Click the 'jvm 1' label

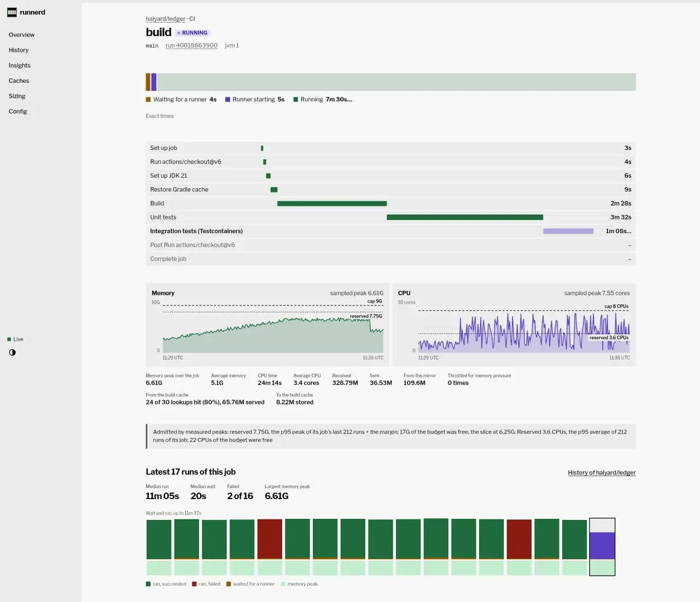pos(232,45)
